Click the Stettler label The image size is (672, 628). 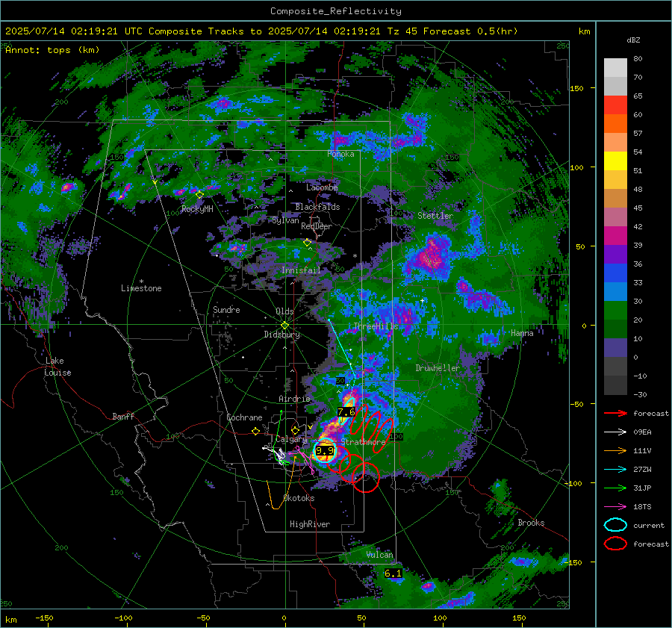click(435, 216)
